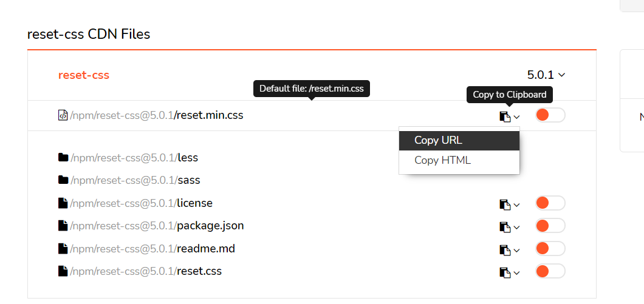Enable the license file toggle
The image size is (644, 304).
[550, 203]
